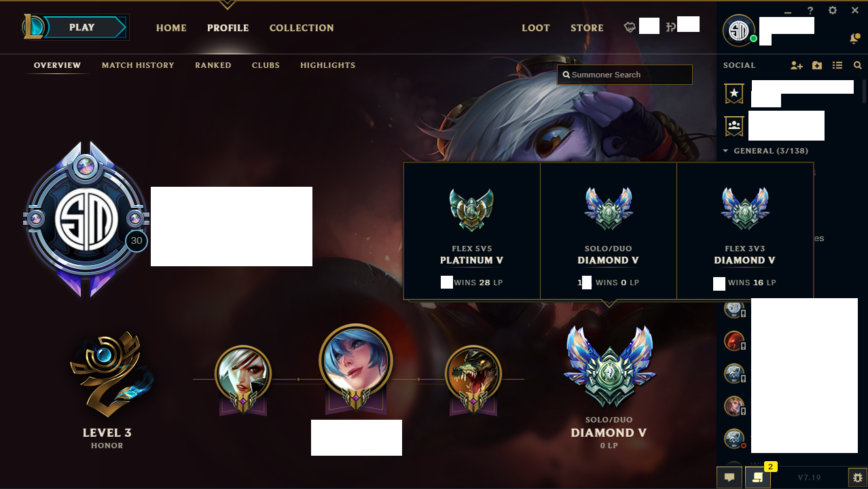Expand the top center dropdown chevron
868x489 pixels.
pyautogui.click(x=227, y=5)
